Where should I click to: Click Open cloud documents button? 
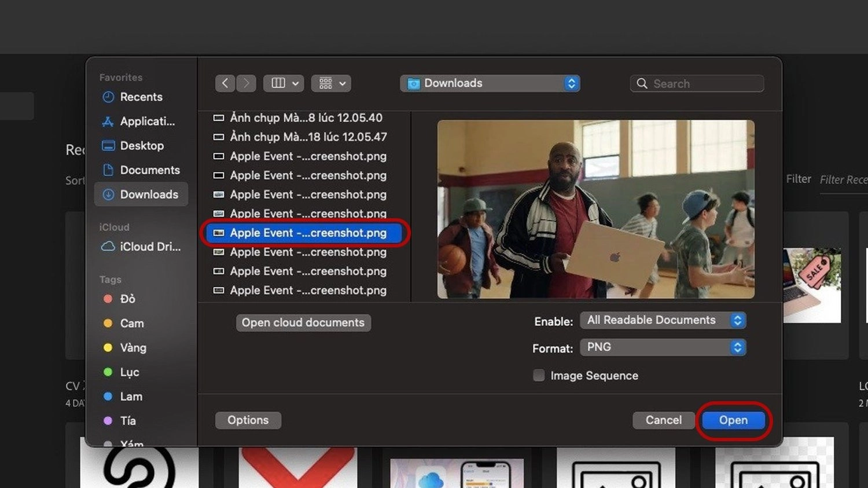tap(303, 322)
